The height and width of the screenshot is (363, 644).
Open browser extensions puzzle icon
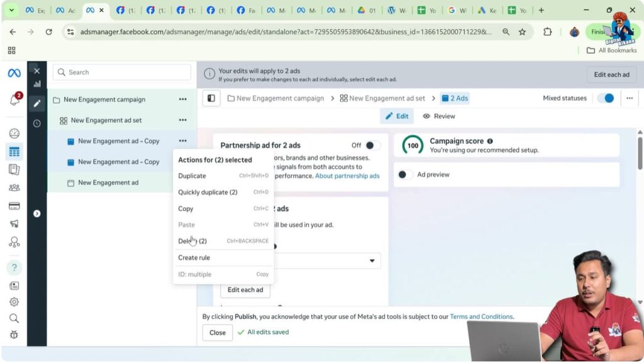click(x=548, y=31)
